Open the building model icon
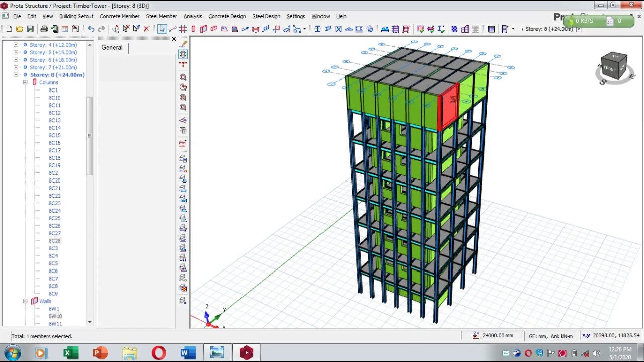644x362 pixels. coord(465,29)
